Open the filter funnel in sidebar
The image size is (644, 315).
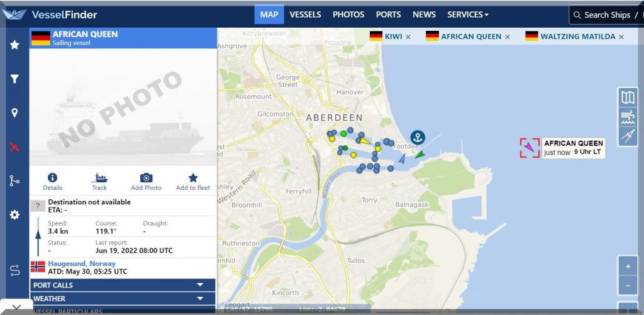coord(14,79)
